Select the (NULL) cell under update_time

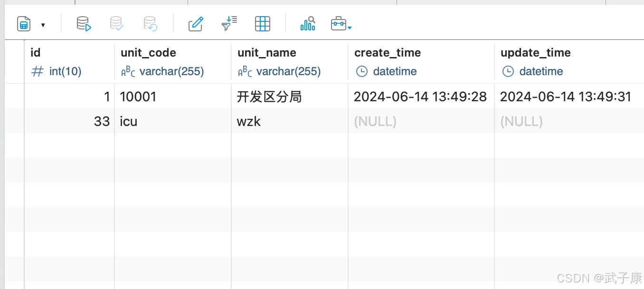tap(569, 121)
